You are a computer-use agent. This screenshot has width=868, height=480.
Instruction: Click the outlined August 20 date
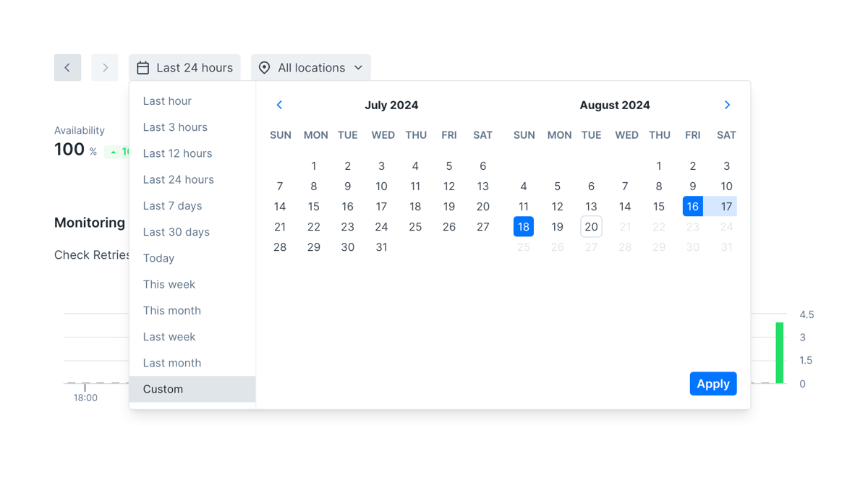pyautogui.click(x=591, y=226)
